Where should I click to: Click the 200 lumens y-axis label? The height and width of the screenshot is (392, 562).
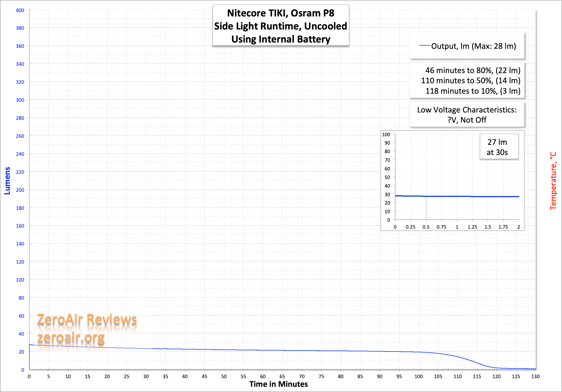click(x=20, y=190)
